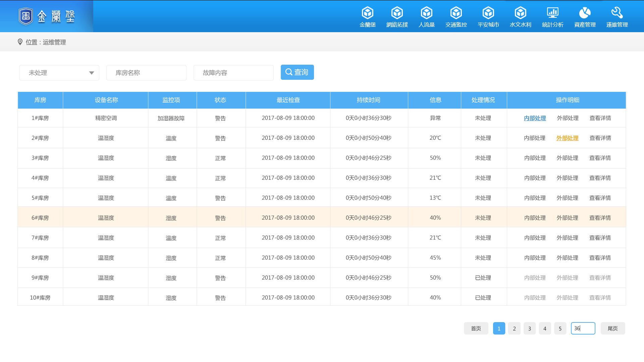Open the 金蘭堡 cube icon in navigation
This screenshot has width=644, height=362.
(x=367, y=13)
